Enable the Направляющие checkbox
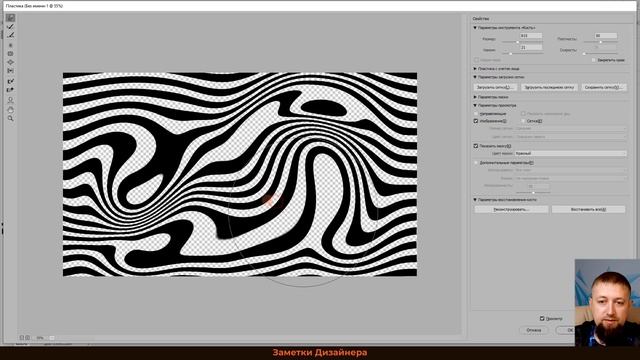Image resolution: width=640 pixels, height=360 pixels. coord(476,113)
